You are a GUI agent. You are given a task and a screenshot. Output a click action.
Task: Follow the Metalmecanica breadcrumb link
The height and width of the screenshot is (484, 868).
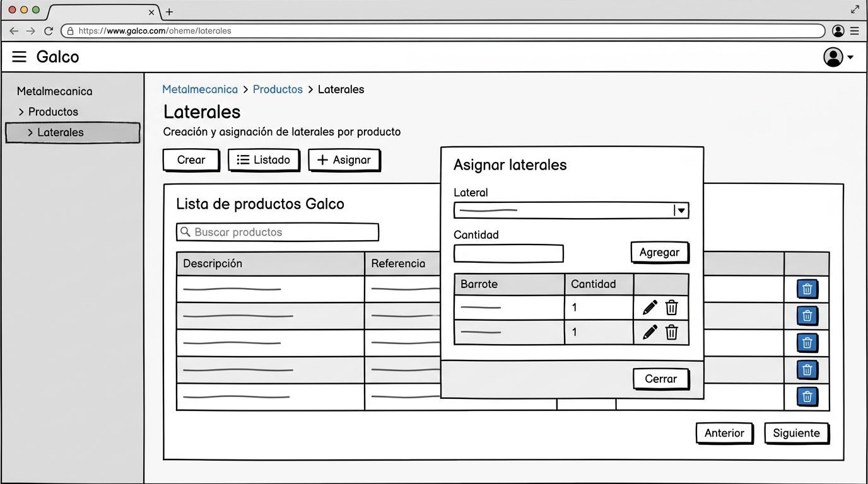click(x=200, y=89)
